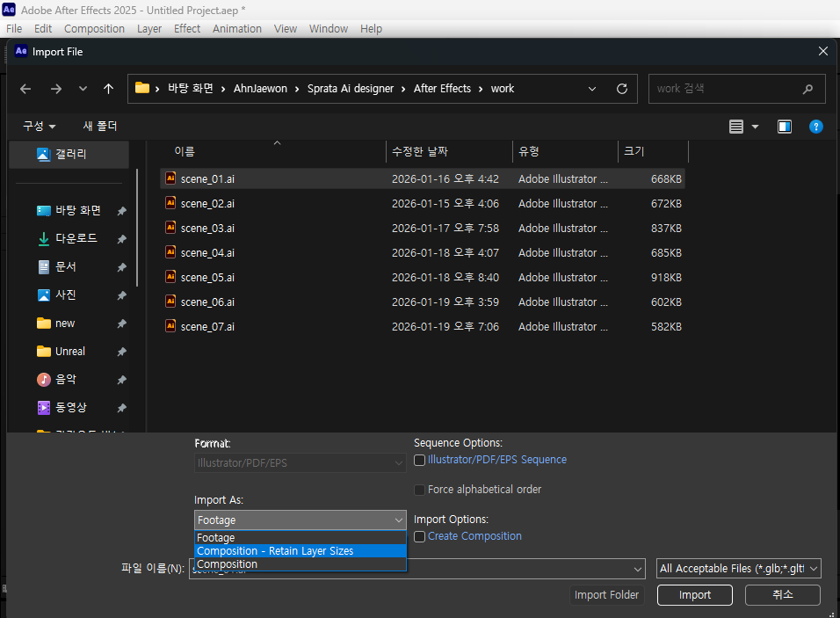Screen dimensions: 840x618
Task: Click the Import Folder button
Action: (606, 595)
